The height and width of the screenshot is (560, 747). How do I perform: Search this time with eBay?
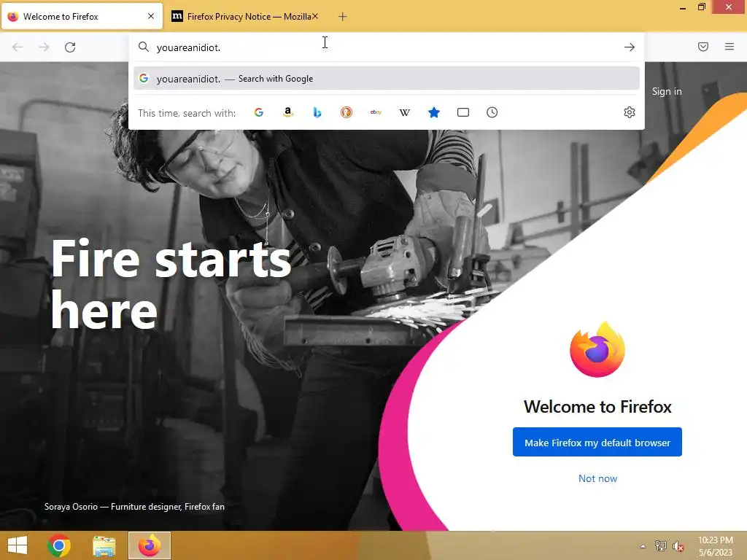click(376, 112)
